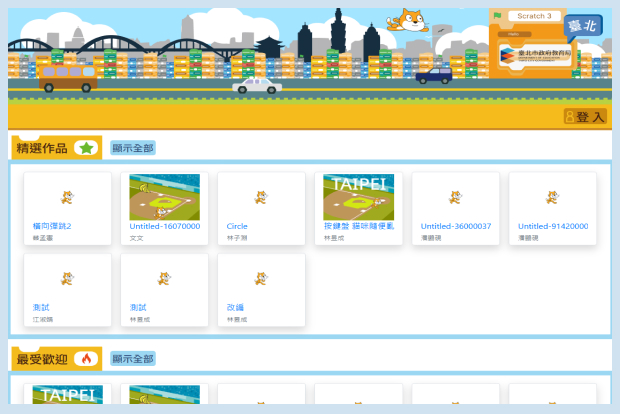
Task: Click the baseball field thumbnail of Untitled-16070000
Action: 164,197
